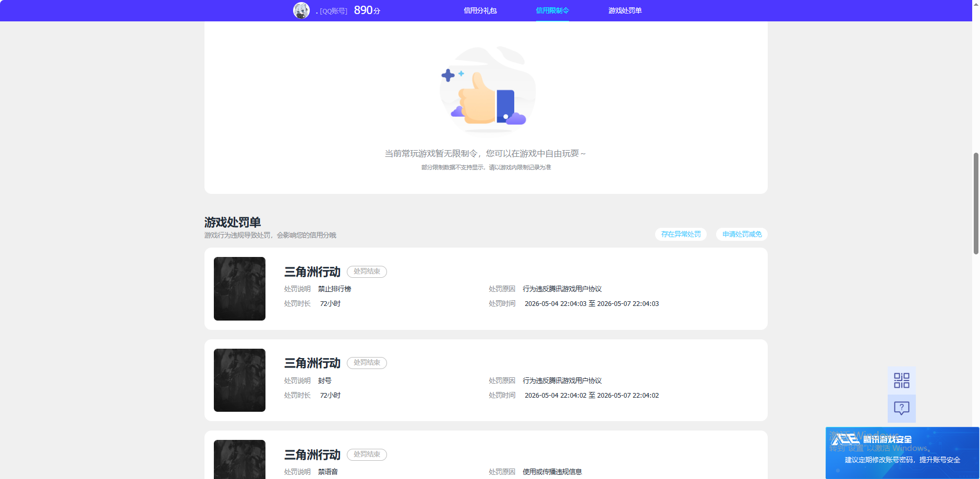Click the user avatar in the header

tap(301, 10)
